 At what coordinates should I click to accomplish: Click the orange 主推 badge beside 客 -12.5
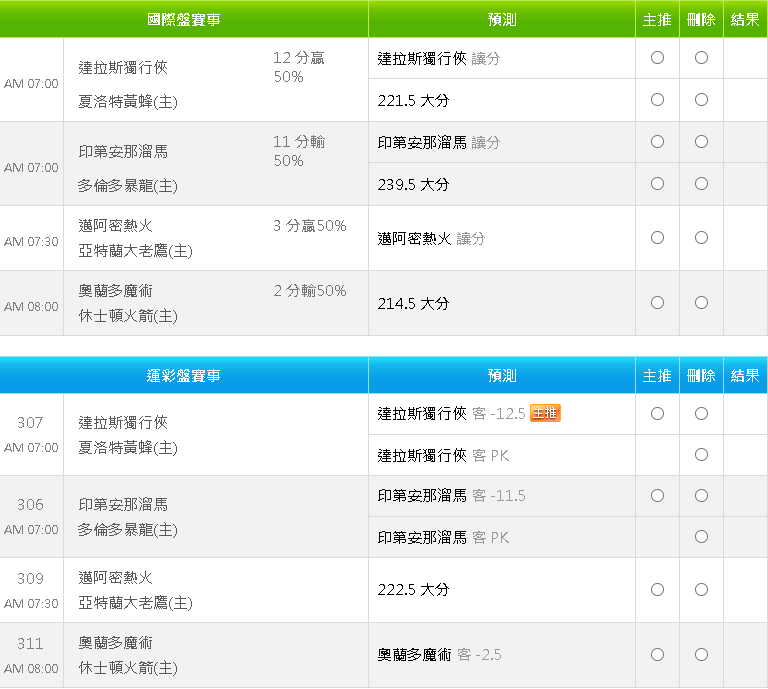(x=545, y=413)
